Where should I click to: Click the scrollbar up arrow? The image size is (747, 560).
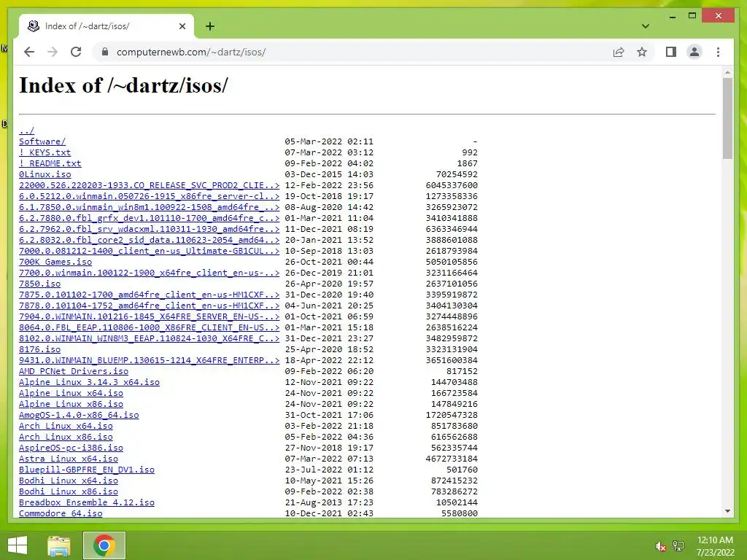click(x=727, y=73)
